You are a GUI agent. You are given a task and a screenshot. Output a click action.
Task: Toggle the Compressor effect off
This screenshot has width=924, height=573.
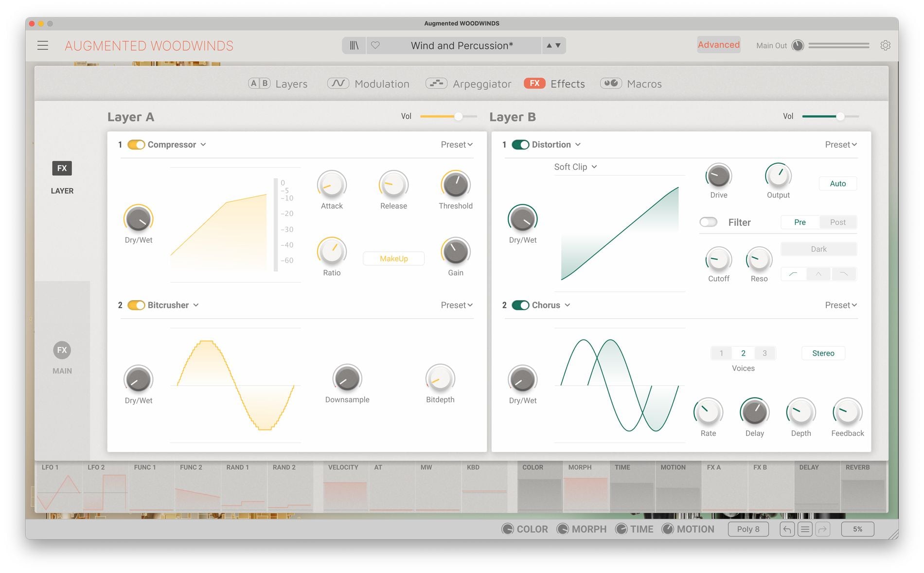(x=136, y=144)
